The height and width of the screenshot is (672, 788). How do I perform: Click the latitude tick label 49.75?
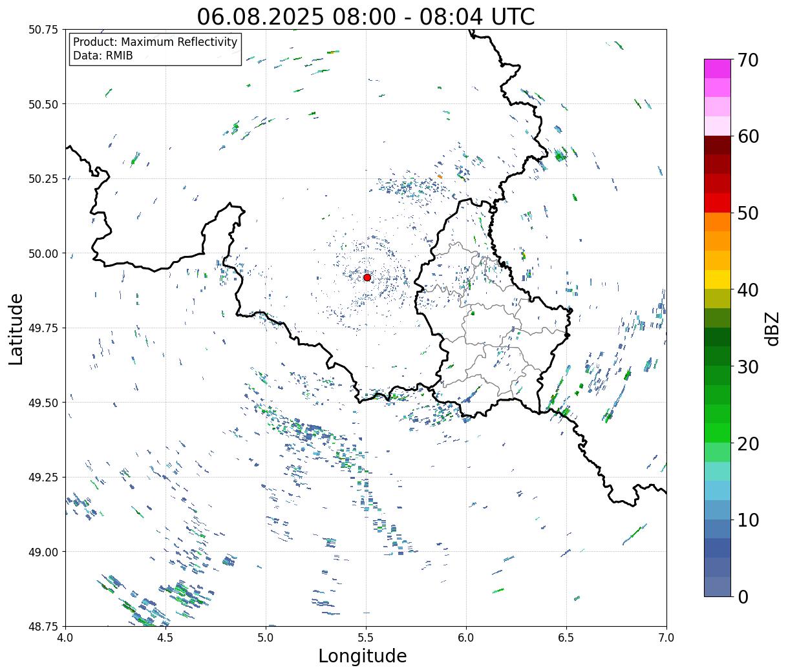[x=43, y=328]
